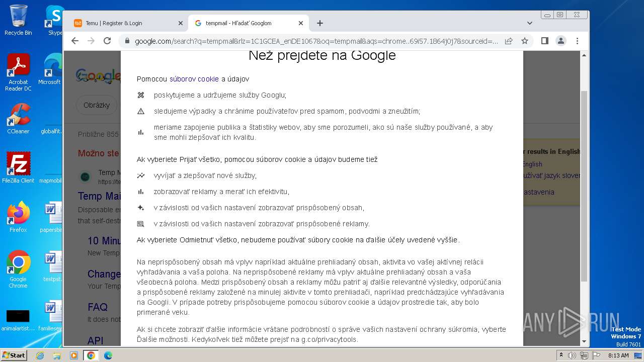This screenshot has width=644, height=362.
Task: Open Internet Explorer in taskbar
Action: pyautogui.click(x=40, y=355)
